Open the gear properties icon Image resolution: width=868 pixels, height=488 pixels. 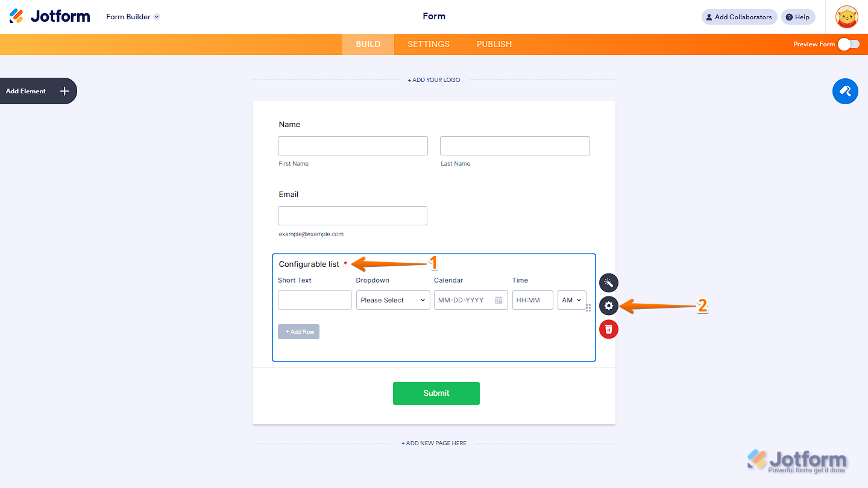click(x=609, y=306)
